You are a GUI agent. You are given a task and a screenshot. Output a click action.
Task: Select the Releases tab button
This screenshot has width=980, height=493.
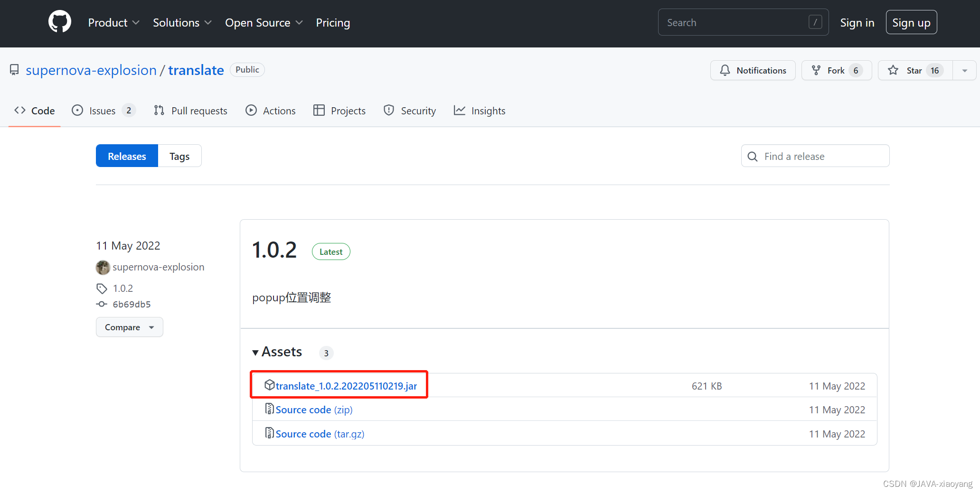(127, 156)
